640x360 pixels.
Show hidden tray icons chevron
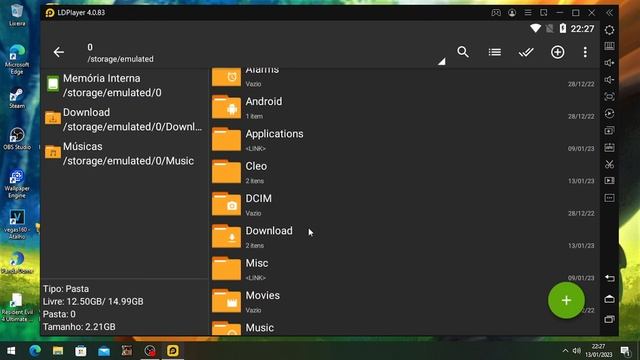click(x=565, y=351)
